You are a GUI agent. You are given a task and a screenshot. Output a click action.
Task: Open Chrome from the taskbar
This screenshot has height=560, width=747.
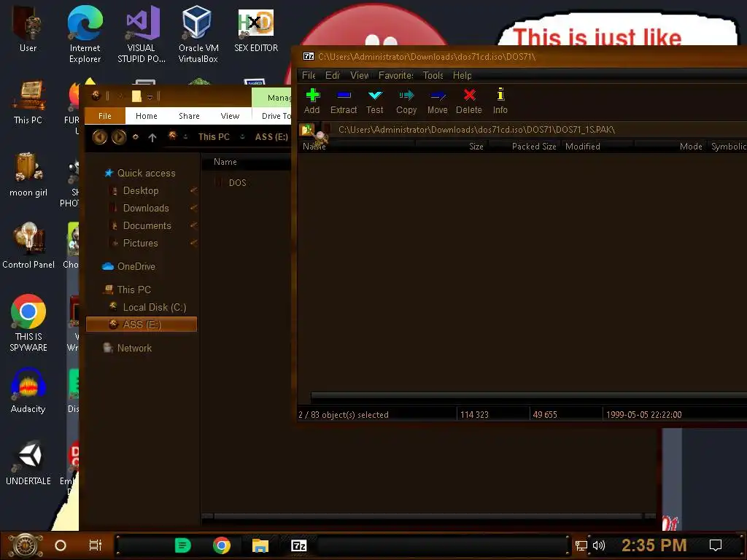click(222, 545)
